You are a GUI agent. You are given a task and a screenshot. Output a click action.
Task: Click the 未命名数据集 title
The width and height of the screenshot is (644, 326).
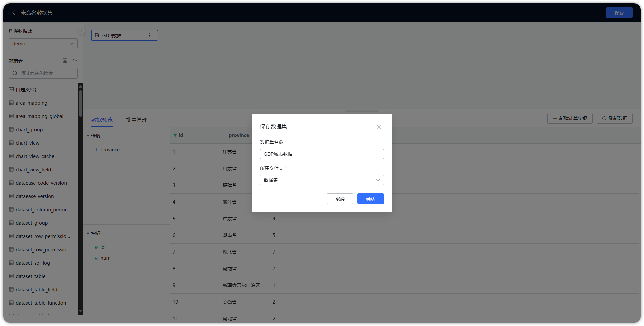point(37,13)
